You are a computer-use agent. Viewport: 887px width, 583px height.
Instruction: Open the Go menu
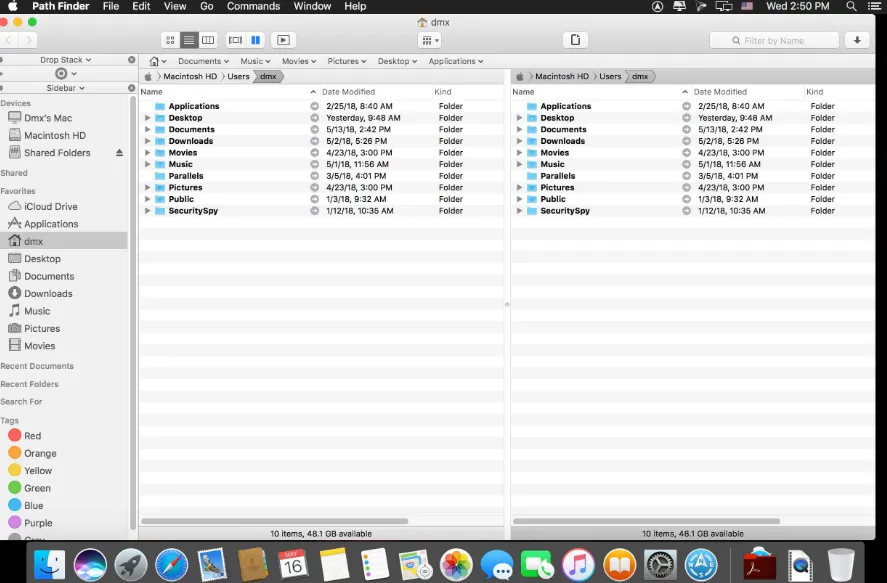click(206, 6)
